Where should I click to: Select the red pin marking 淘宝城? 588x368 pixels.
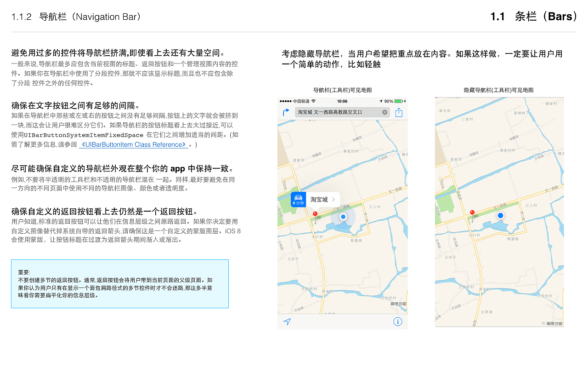pos(315,213)
